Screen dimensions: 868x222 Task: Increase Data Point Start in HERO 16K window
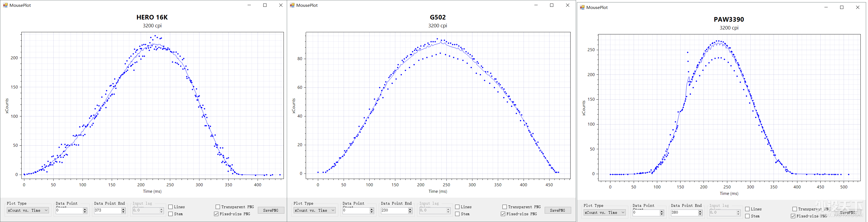point(85,209)
